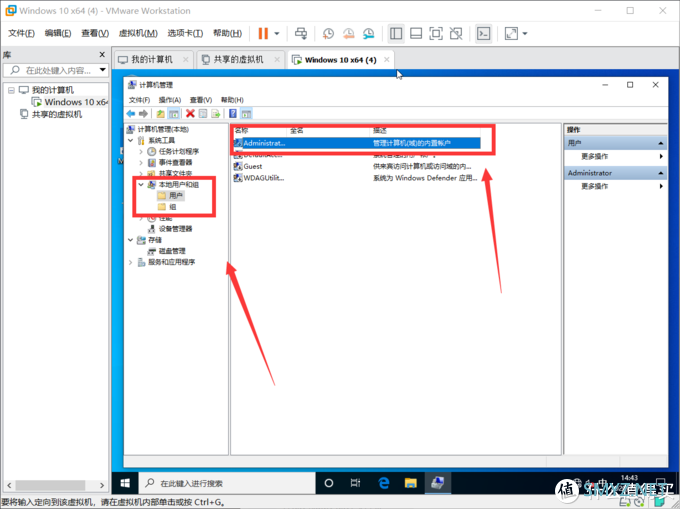Open the dropdown arrow next to pause button

point(277,33)
